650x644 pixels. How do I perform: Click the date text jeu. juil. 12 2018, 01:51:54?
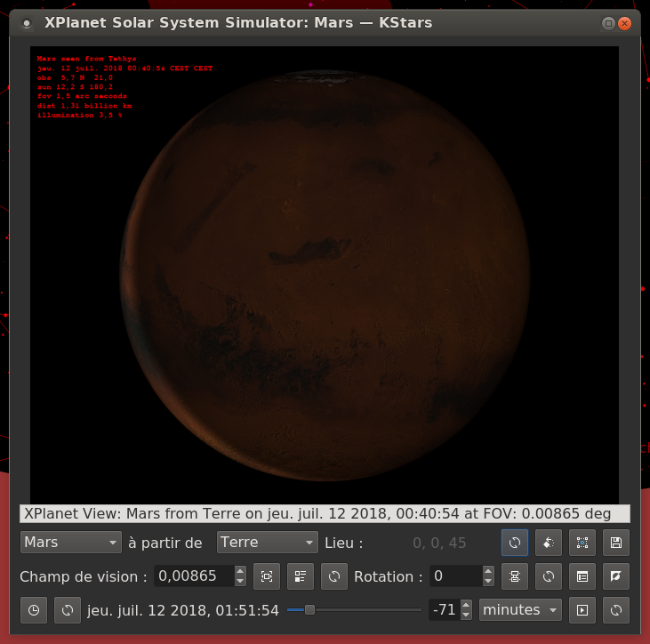tap(183, 610)
